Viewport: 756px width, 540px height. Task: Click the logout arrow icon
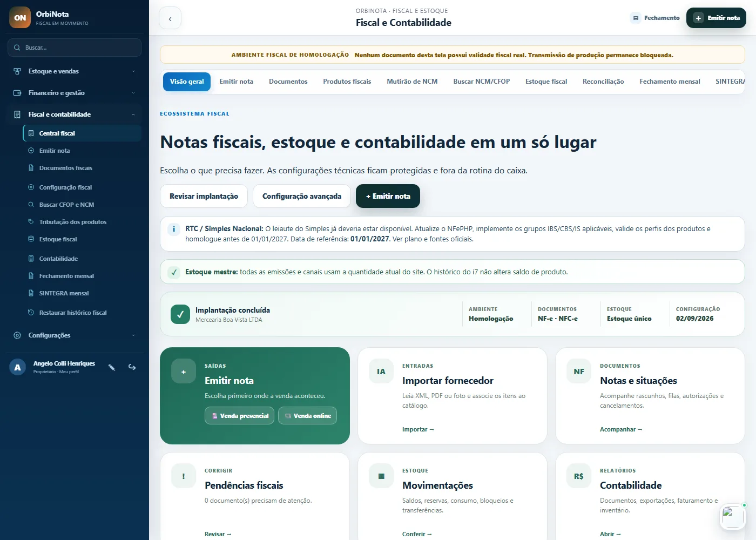pyautogui.click(x=132, y=367)
